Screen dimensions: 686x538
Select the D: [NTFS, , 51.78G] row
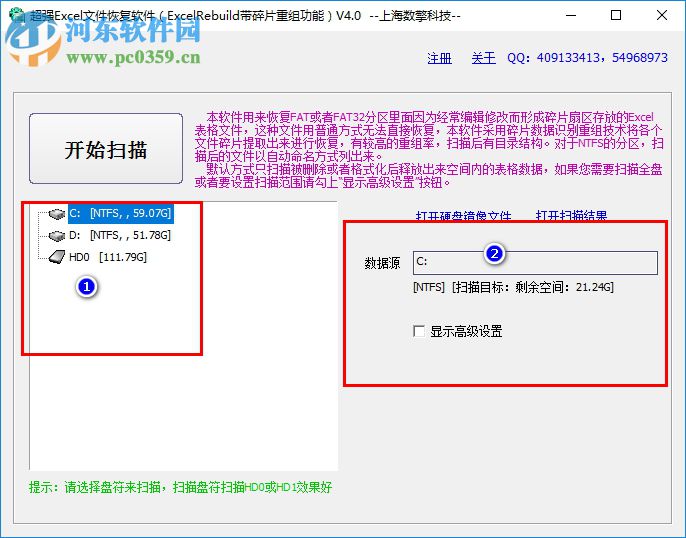pyautogui.click(x=120, y=235)
